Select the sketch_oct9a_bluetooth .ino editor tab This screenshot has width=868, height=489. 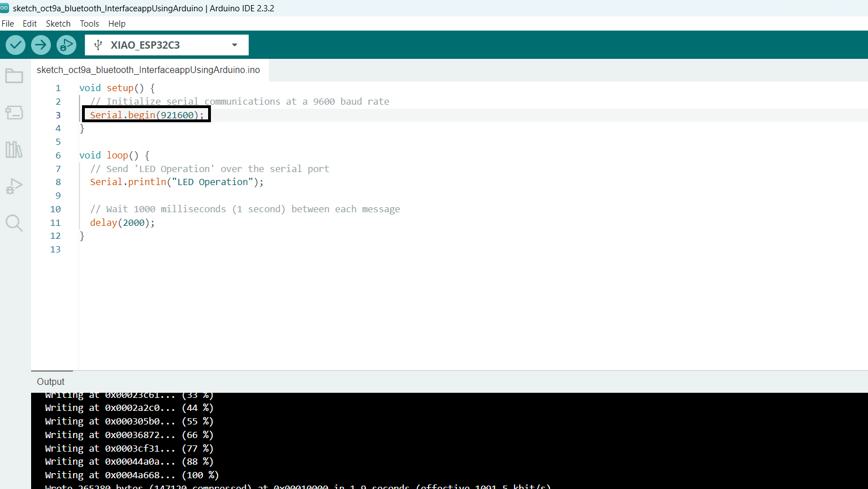pyautogui.click(x=149, y=70)
